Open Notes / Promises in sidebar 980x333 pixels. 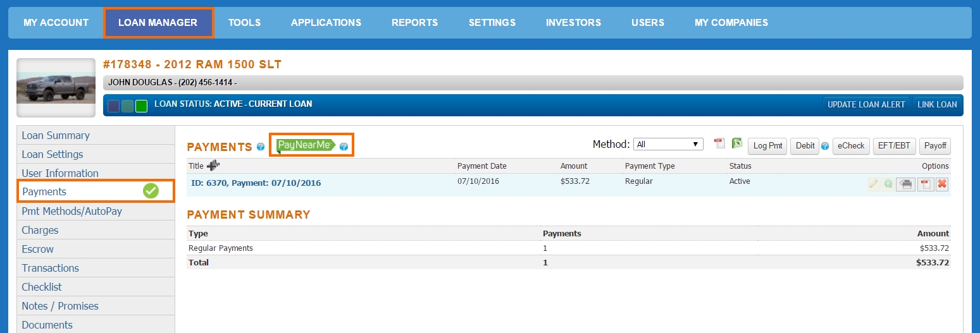coord(96,306)
